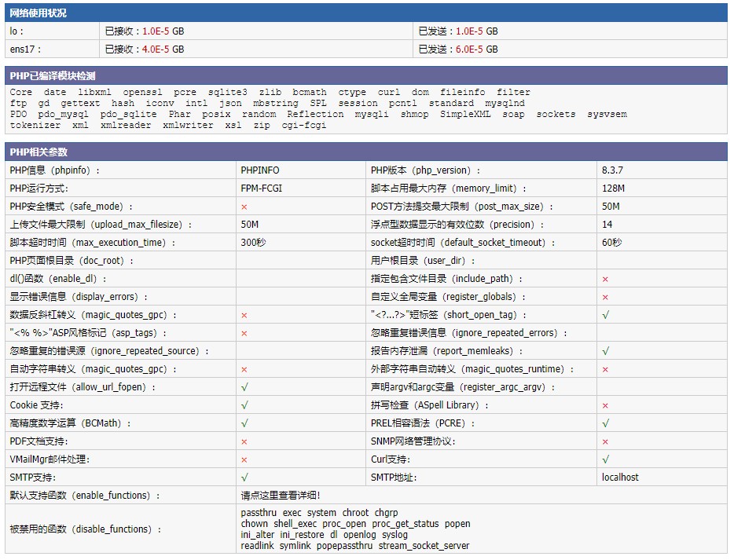The width and height of the screenshot is (734, 560).
Task: Click the green check for Curl支持
Action: [605, 459]
